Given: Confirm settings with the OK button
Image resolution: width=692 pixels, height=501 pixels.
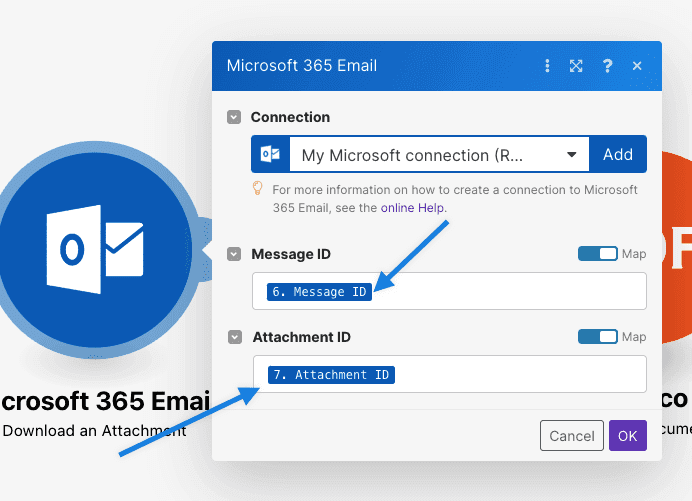Looking at the screenshot, I should pyautogui.click(x=628, y=436).
